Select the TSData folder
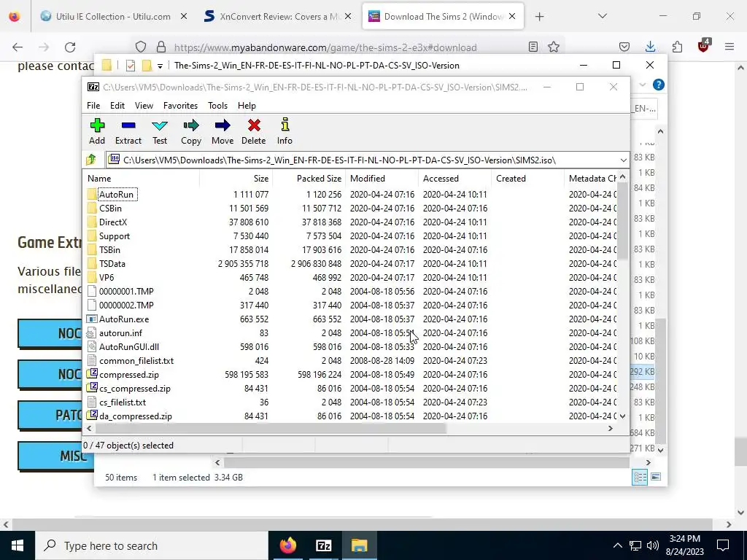 (112, 263)
